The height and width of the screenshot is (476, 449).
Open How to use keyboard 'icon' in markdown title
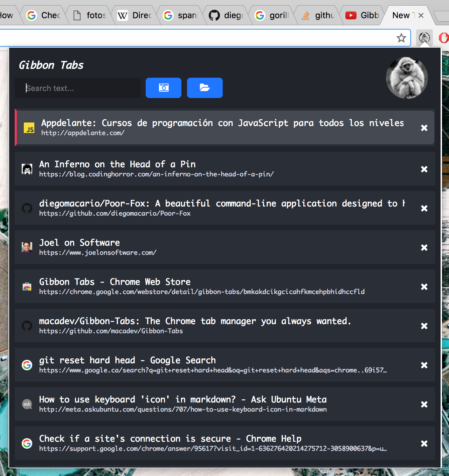tap(183, 399)
